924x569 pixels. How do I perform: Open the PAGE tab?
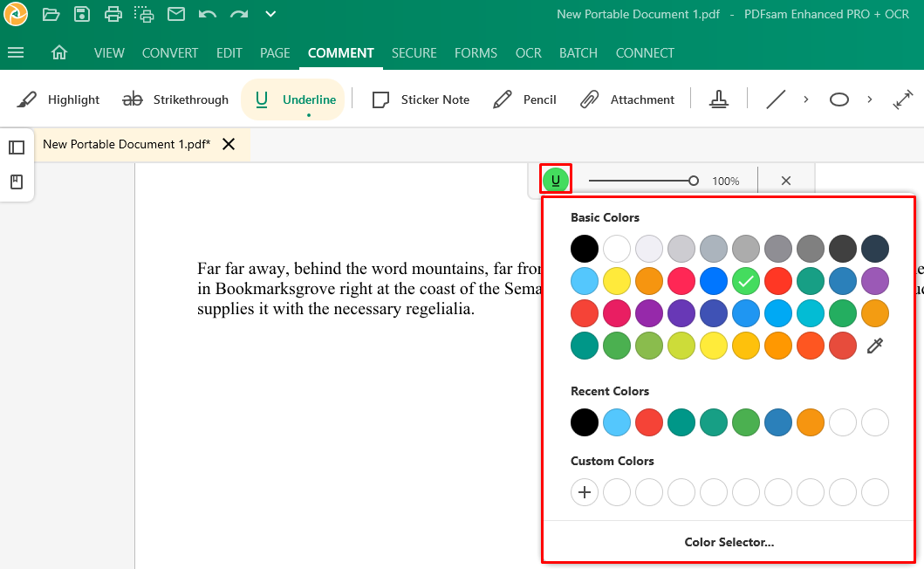point(275,53)
